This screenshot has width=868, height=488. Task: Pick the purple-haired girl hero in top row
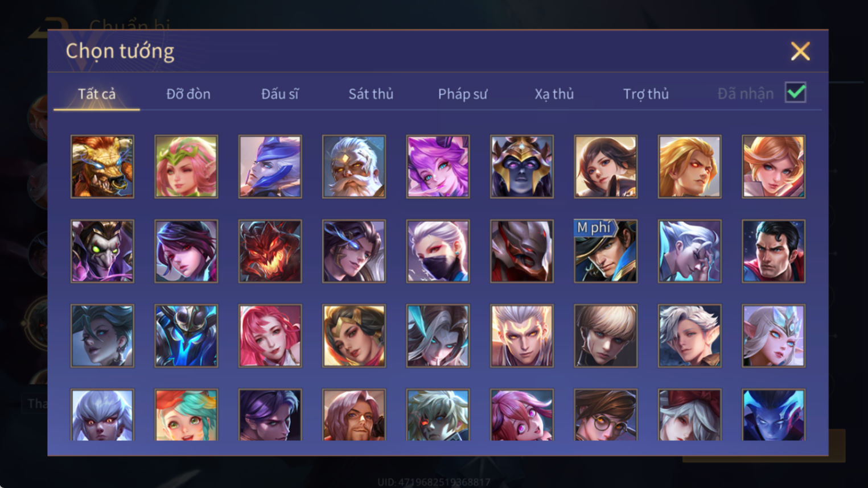(438, 167)
